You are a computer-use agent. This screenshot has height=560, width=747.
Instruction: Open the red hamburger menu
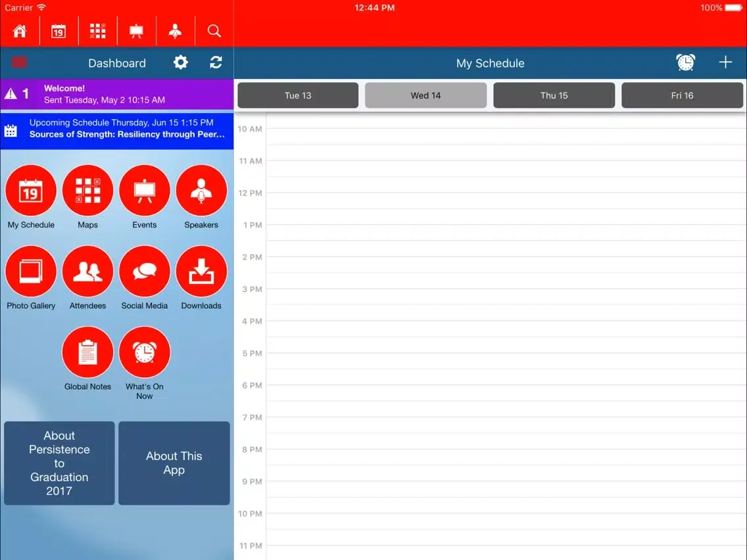pyautogui.click(x=19, y=62)
